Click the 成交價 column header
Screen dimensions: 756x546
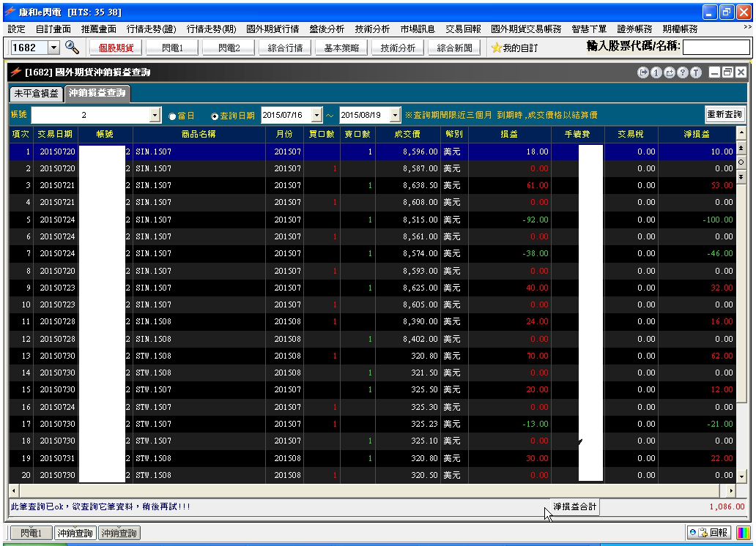pyautogui.click(x=407, y=135)
